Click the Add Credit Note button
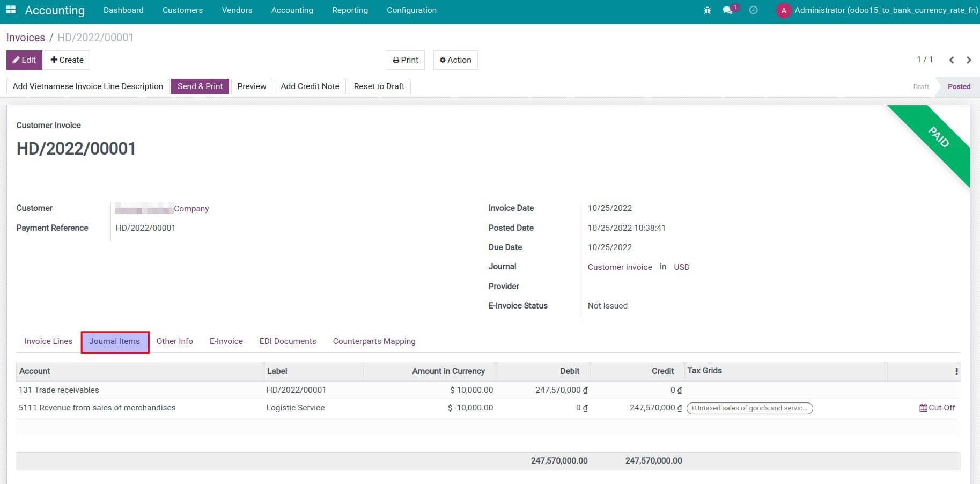The width and height of the screenshot is (980, 484). (310, 86)
